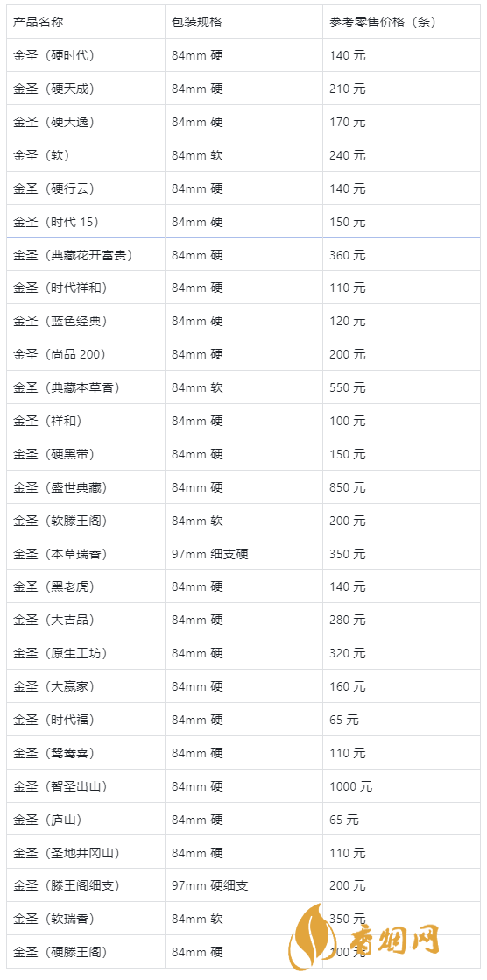
Task: Click the 金圣(硬时代) product name
Action: (x=53, y=55)
